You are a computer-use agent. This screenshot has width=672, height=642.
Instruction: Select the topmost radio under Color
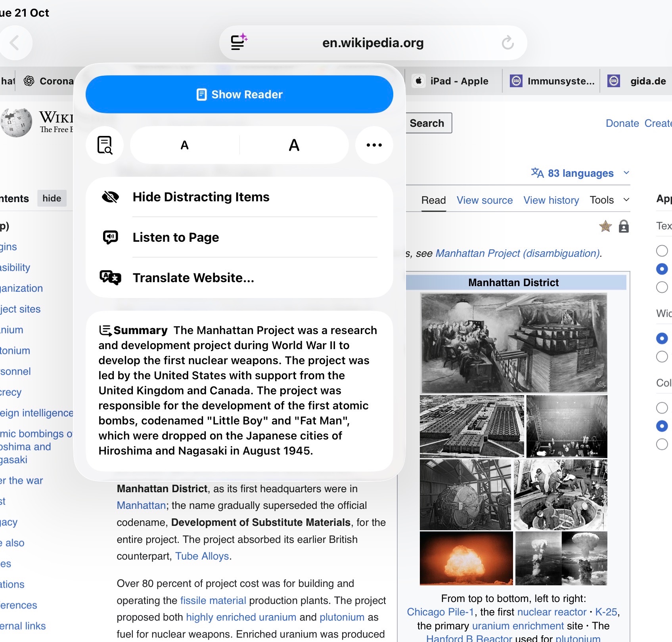(x=662, y=408)
